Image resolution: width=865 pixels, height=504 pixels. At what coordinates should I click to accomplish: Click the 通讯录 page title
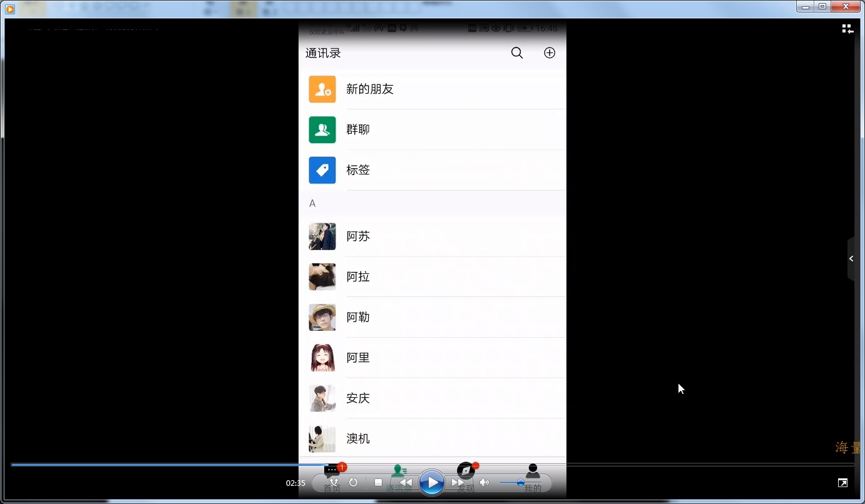click(323, 53)
